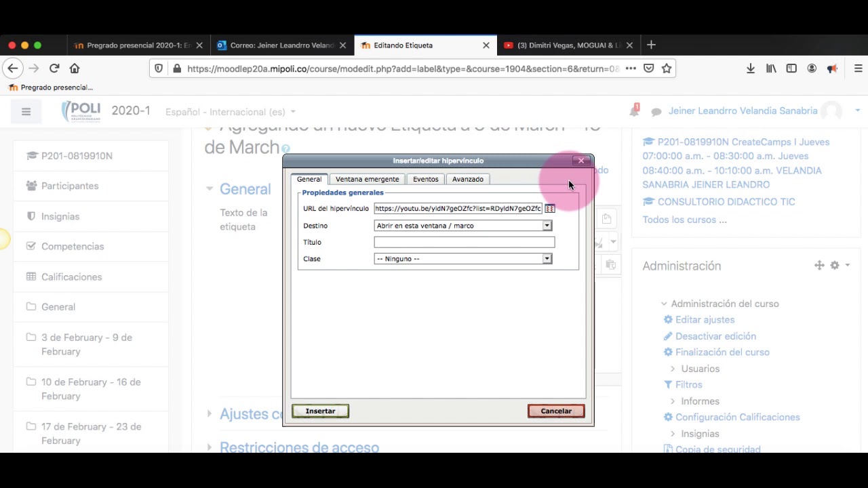Open the notifications bell
This screenshot has width=868, height=488.
(634, 110)
